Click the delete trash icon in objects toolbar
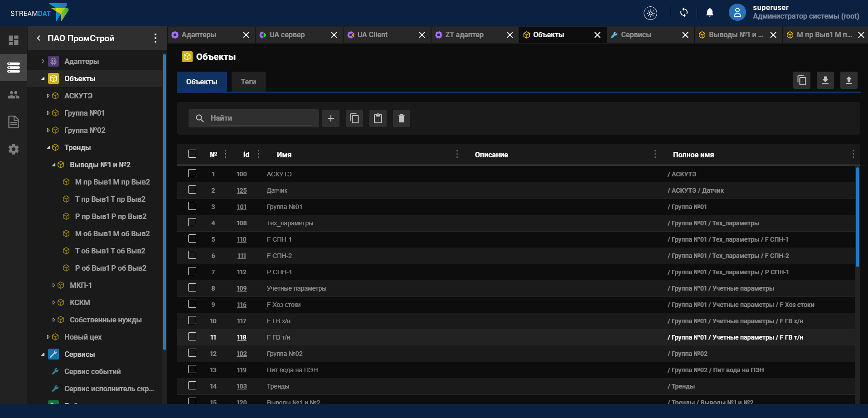Screen dimensions: 868x418 (x=401, y=118)
